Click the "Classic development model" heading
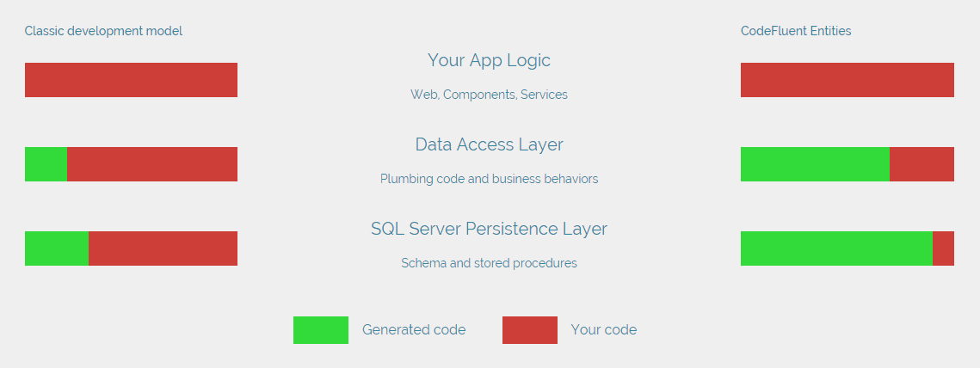 103,31
